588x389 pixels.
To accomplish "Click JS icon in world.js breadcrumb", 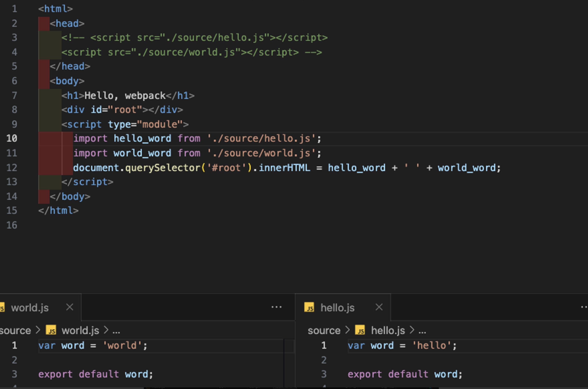I will point(51,330).
